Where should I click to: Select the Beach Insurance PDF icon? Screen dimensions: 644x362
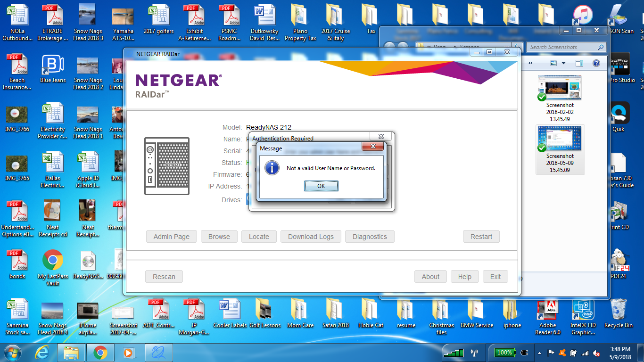(17, 72)
